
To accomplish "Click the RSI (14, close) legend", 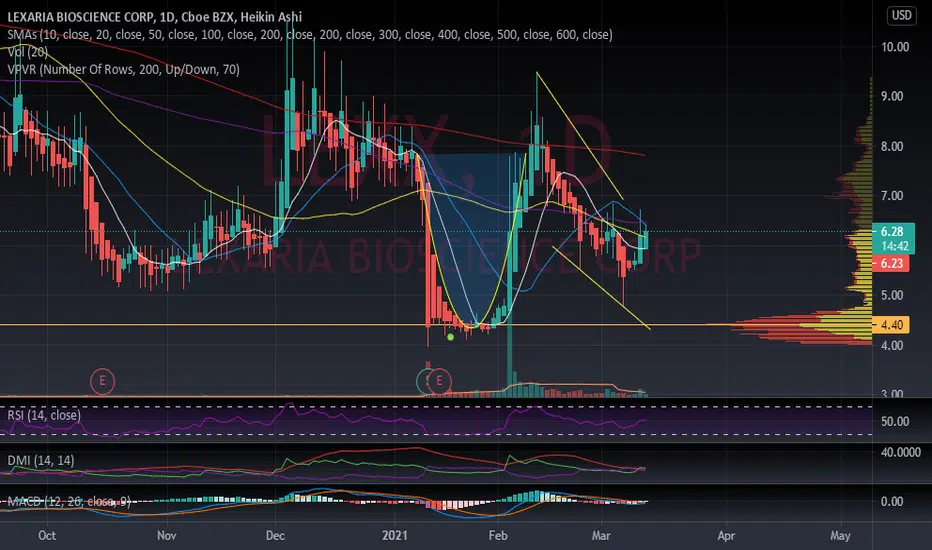I will point(44,415).
